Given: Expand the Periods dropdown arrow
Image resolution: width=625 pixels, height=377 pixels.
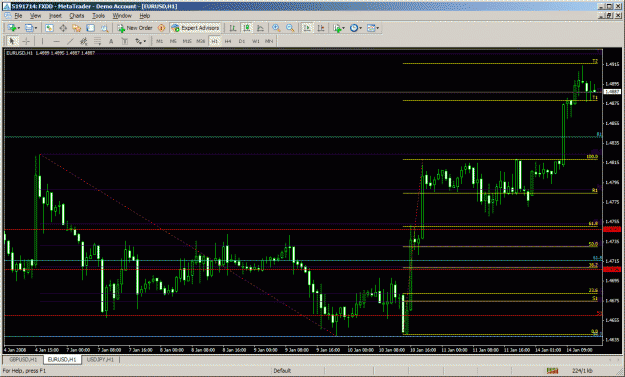Looking at the screenshot, I should 360,28.
